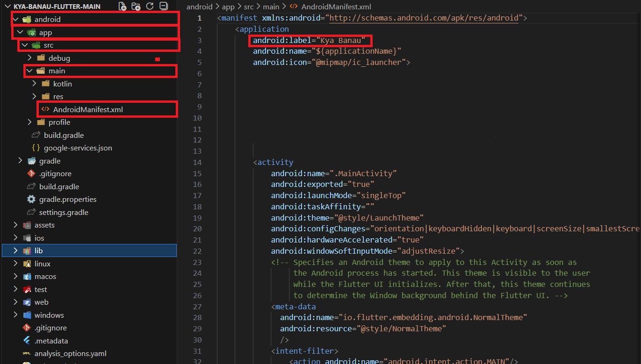Open the schemas.android.com URL link

(x=425, y=18)
